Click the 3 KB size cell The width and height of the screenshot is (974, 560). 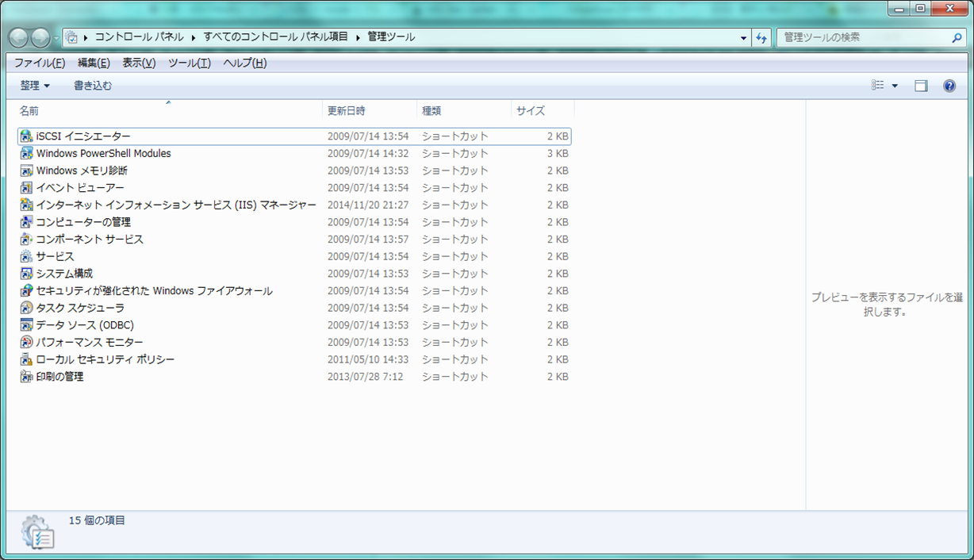pos(558,154)
